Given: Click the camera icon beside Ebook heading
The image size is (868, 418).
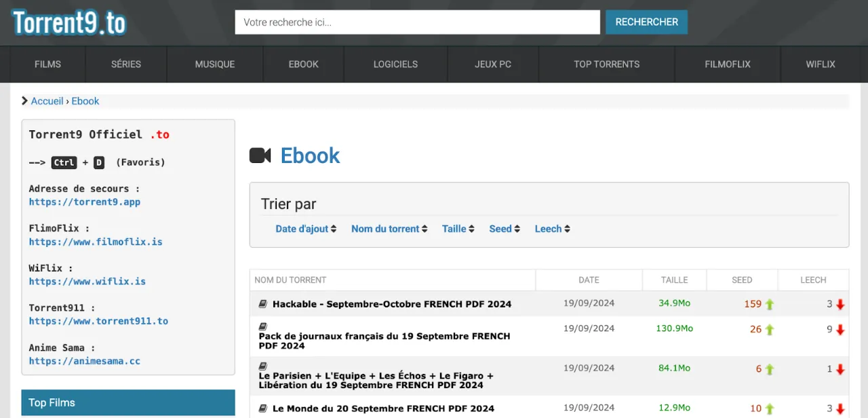Looking at the screenshot, I should (x=260, y=155).
